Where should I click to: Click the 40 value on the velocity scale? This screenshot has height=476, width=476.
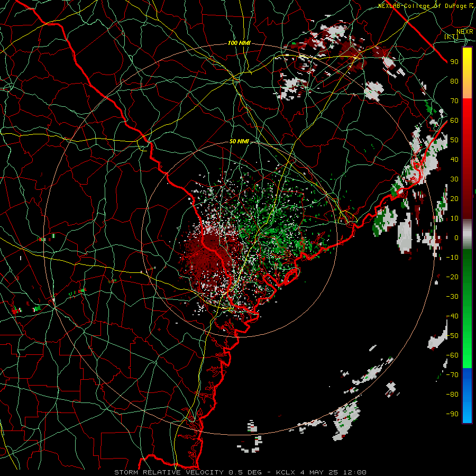click(x=454, y=160)
